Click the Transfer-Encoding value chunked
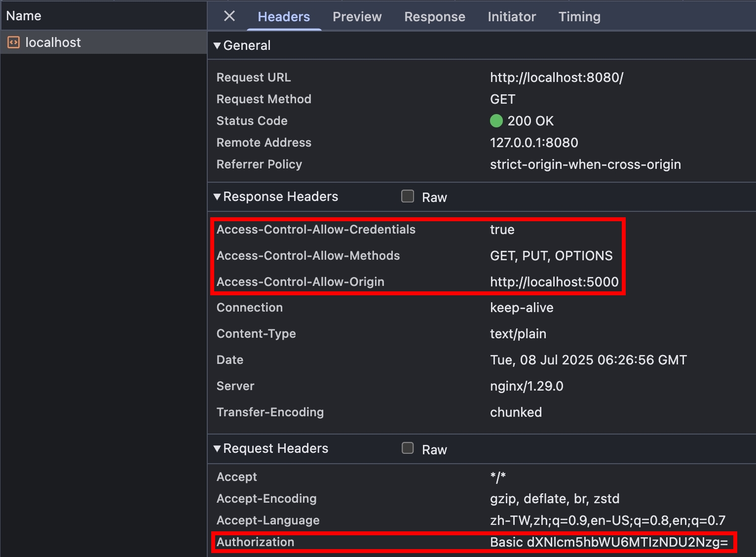The width and height of the screenshot is (756, 557). click(516, 412)
